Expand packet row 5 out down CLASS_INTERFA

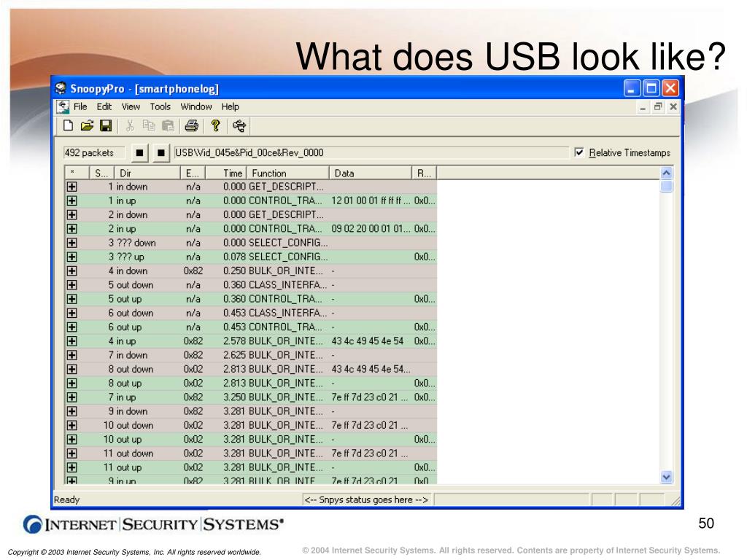click(x=72, y=285)
